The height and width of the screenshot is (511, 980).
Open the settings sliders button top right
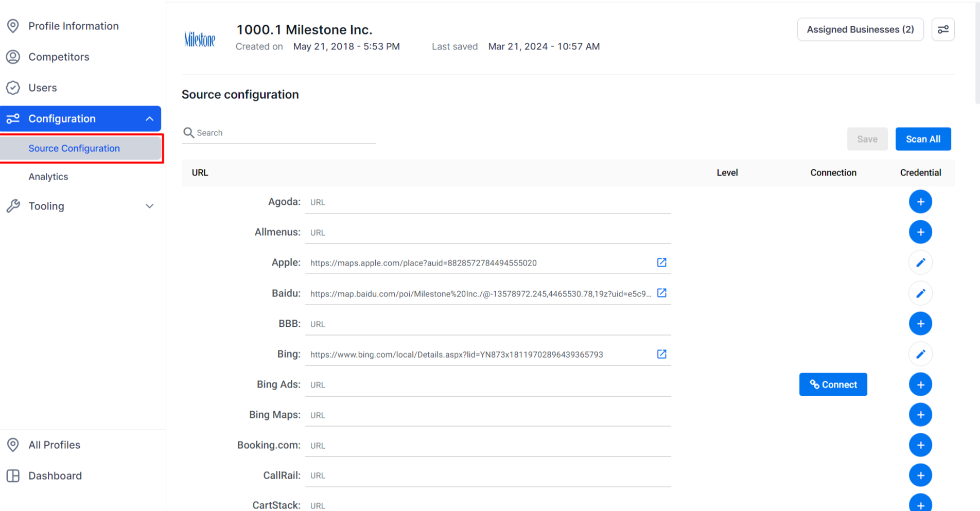tap(943, 29)
